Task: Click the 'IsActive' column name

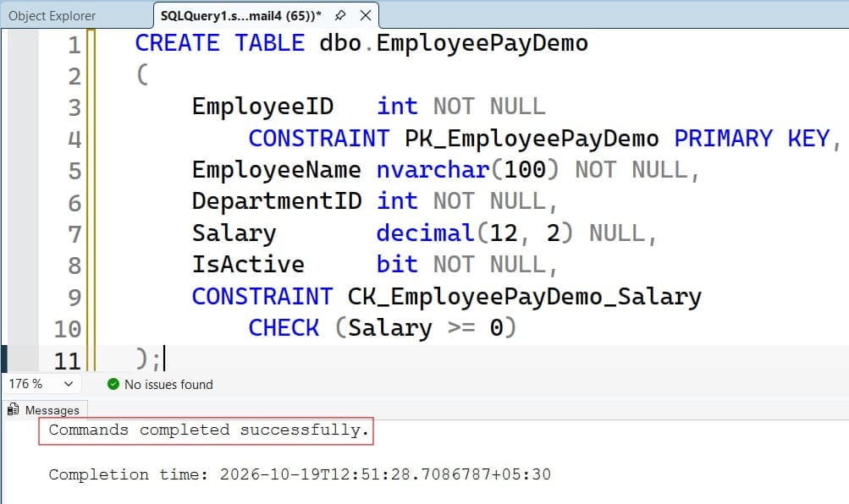Action: click(x=248, y=265)
